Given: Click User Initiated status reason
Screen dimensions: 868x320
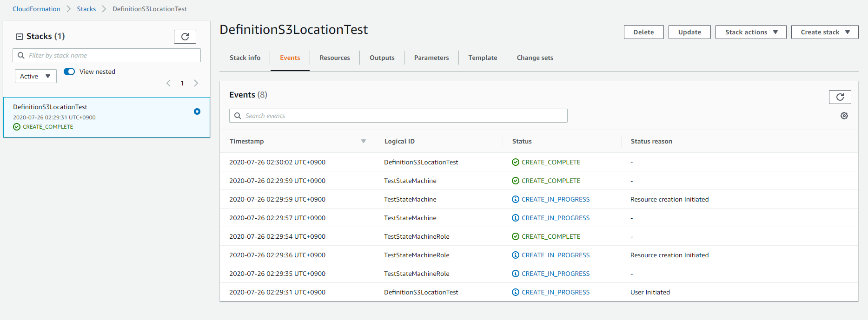Looking at the screenshot, I should point(650,292).
